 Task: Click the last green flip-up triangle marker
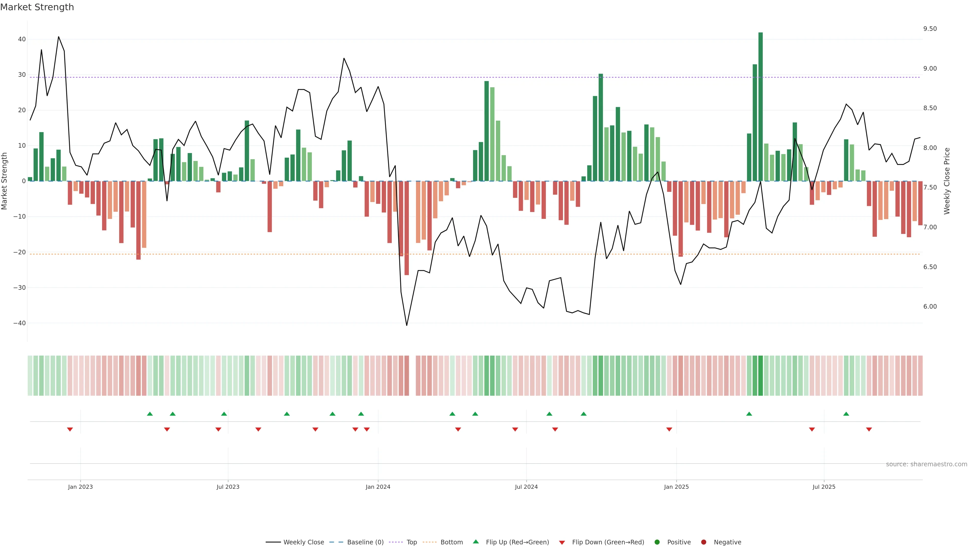(x=846, y=414)
